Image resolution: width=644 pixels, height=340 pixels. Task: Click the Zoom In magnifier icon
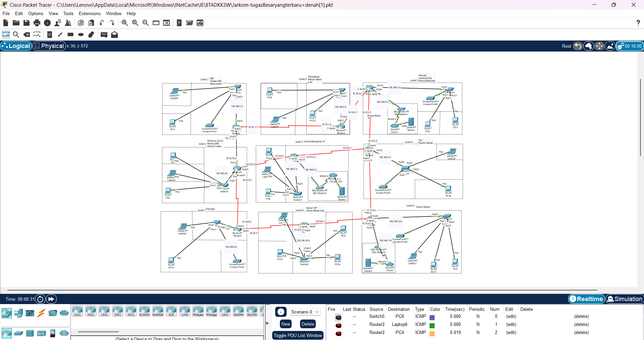point(125,23)
